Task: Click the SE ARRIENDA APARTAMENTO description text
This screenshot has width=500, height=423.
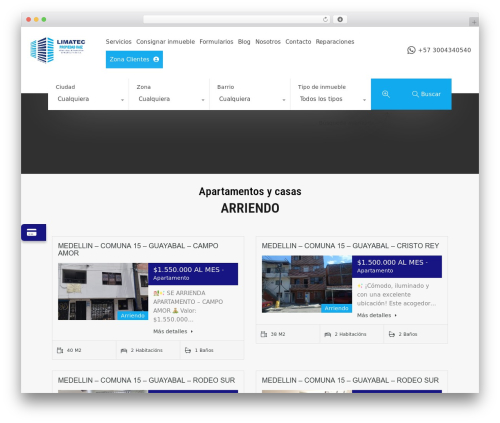Action: 188,306
